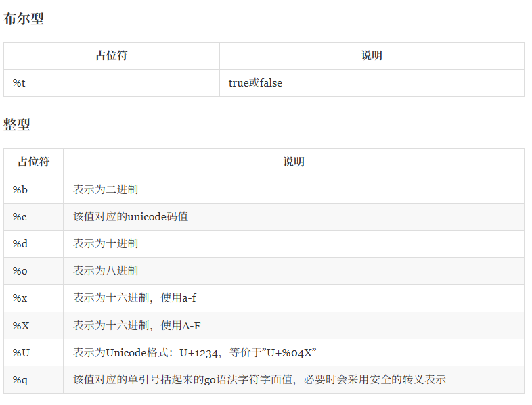Click the 表示为八进制 description
Screen dimensions: 532x405
tap(106, 270)
